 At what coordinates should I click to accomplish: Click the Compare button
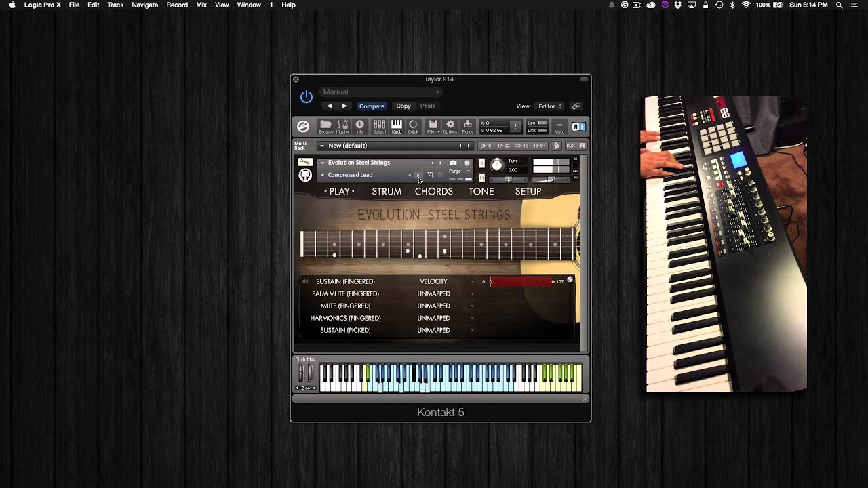click(x=372, y=106)
